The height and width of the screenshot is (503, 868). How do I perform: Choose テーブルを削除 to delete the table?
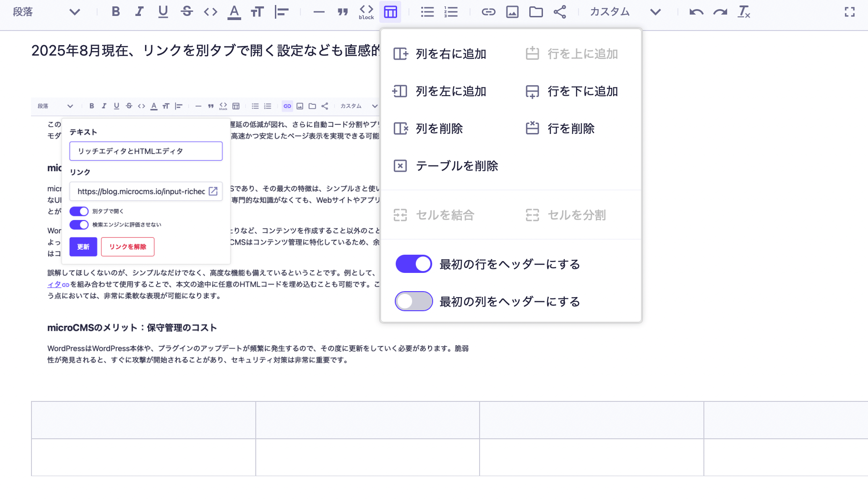click(457, 166)
